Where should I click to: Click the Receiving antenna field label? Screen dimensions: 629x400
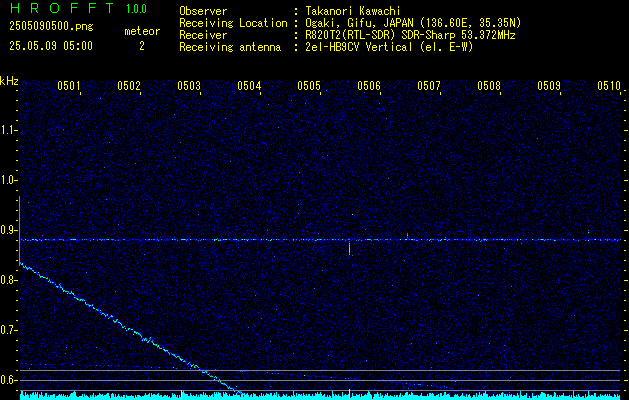(x=230, y=47)
